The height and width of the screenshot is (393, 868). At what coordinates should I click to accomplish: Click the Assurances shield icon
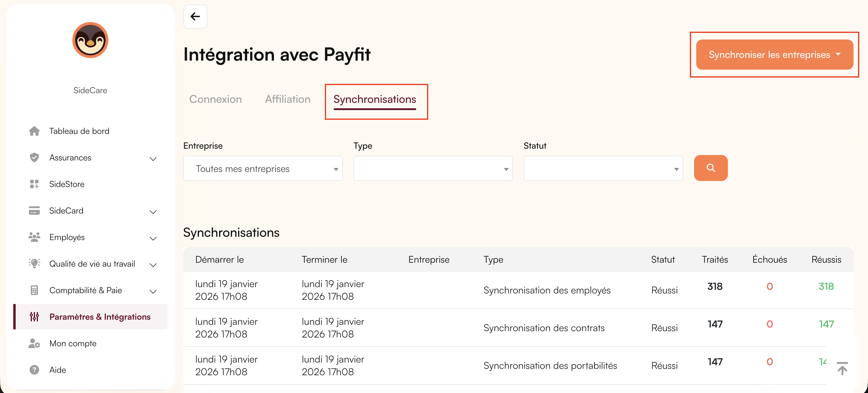tap(34, 157)
